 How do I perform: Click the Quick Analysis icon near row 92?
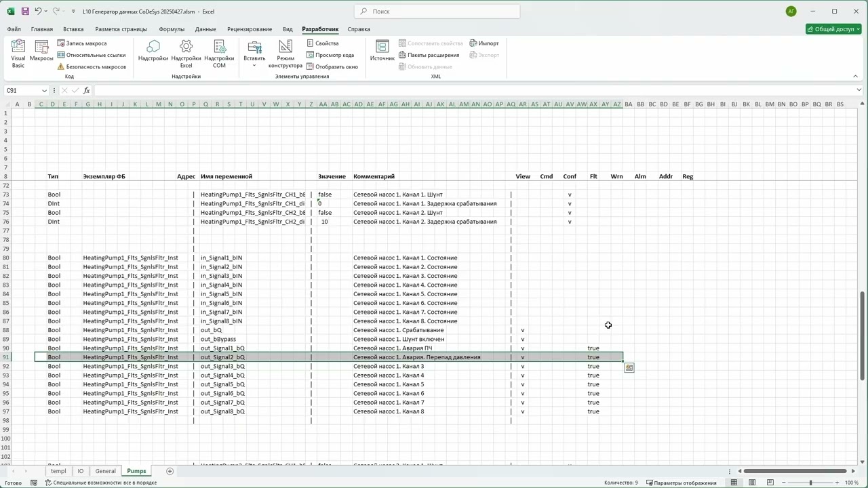629,367
